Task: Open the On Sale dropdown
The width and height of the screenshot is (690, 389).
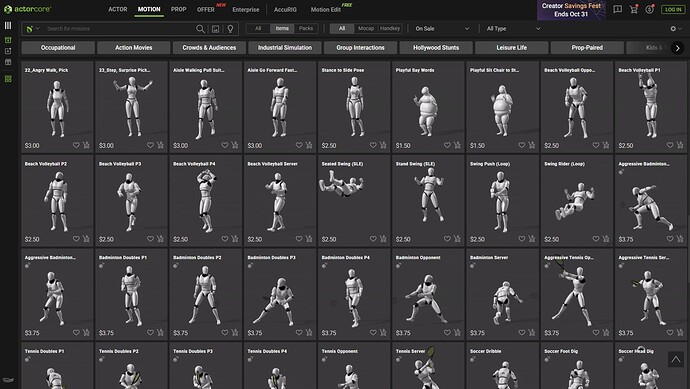Action: [x=442, y=29]
